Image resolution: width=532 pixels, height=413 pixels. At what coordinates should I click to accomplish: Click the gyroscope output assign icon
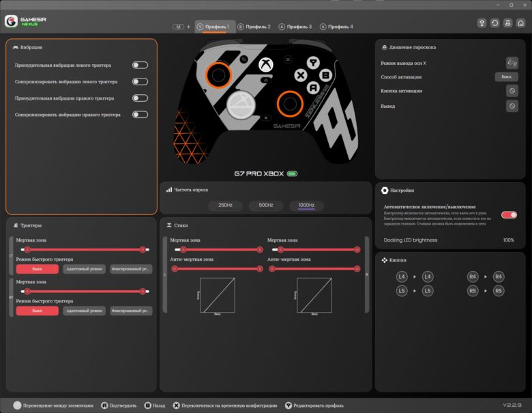coord(512,106)
